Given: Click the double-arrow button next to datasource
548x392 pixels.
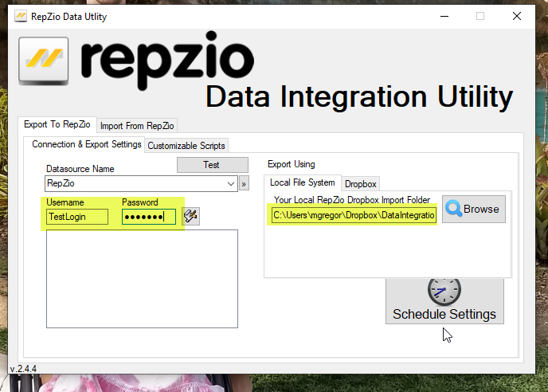Looking at the screenshot, I should 244,183.
